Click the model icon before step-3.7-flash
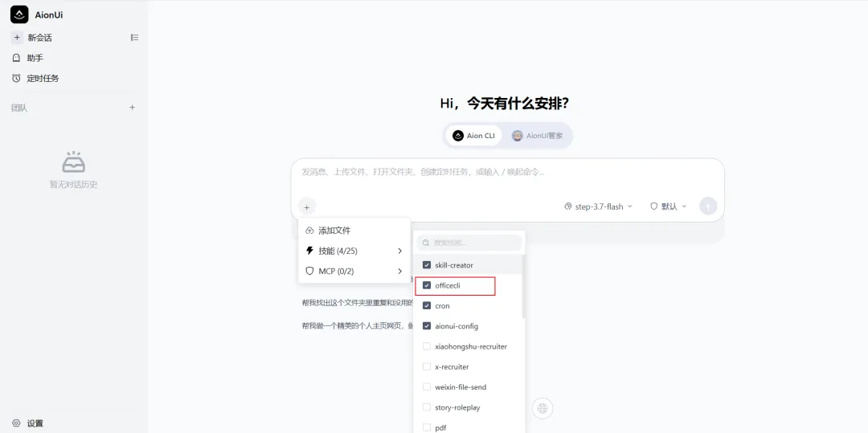Image resolution: width=868 pixels, height=433 pixels. coord(568,206)
